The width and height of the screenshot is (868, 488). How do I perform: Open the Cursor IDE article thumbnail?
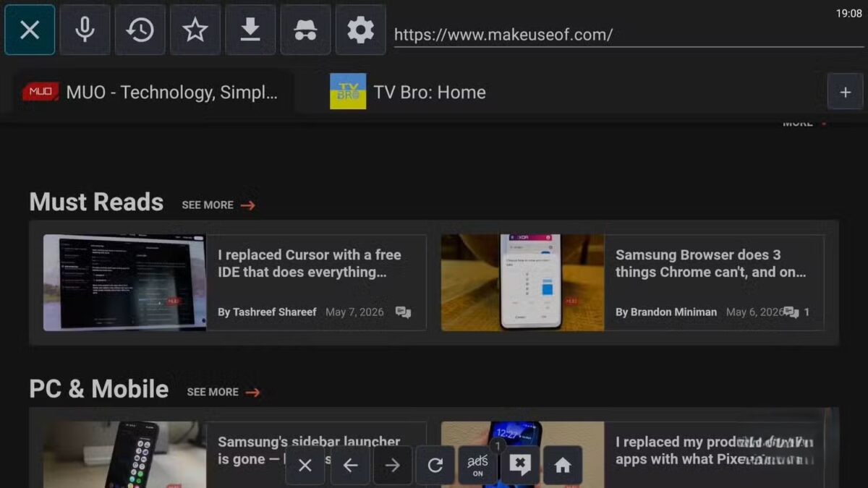pos(124,283)
